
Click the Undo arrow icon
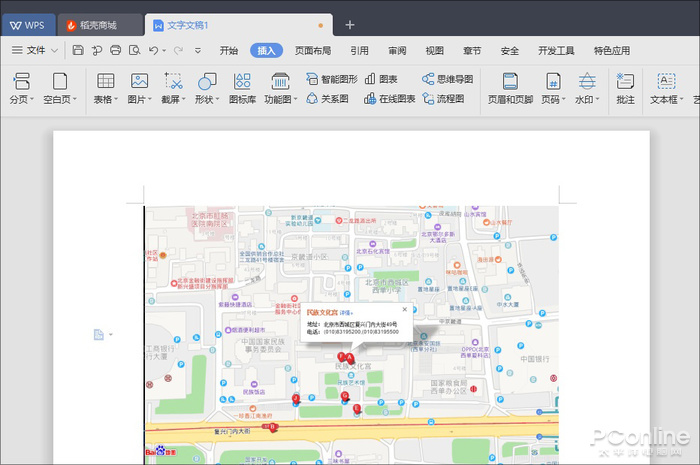click(x=154, y=50)
